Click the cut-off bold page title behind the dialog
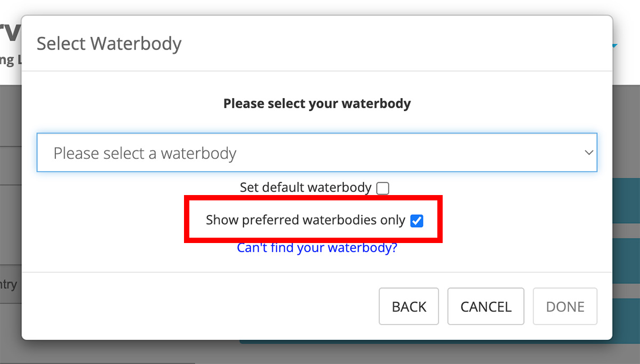This screenshot has height=364, width=640. coord(10,33)
